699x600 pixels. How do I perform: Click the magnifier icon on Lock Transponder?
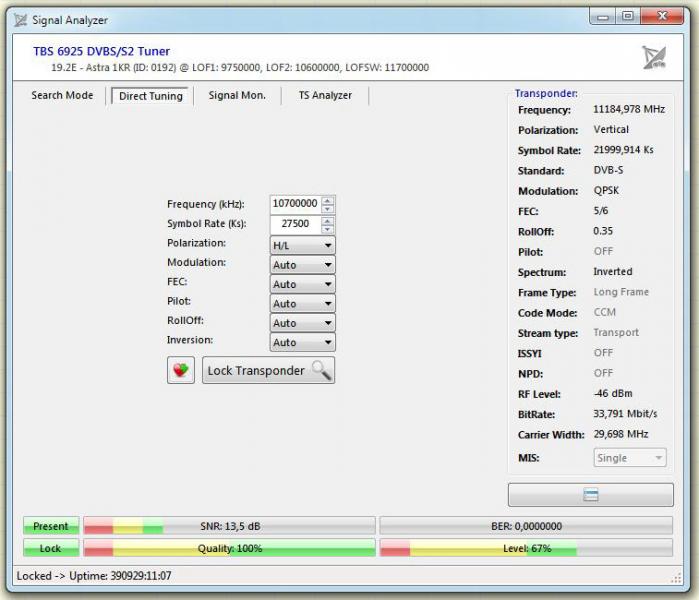[320, 370]
